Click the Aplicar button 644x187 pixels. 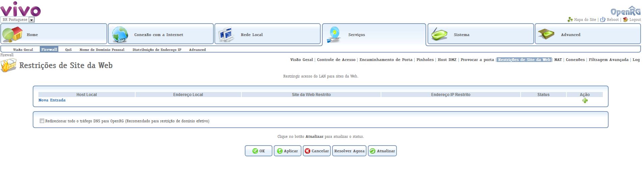(x=288, y=151)
